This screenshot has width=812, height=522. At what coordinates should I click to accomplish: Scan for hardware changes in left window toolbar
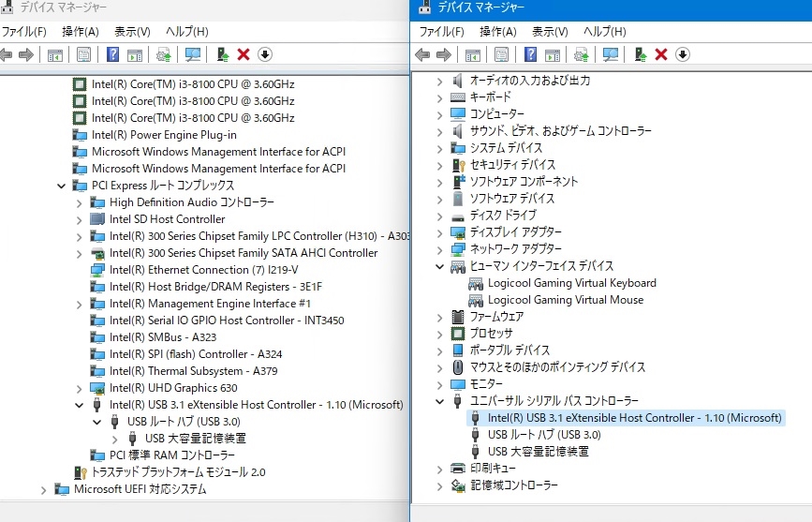[x=193, y=54]
